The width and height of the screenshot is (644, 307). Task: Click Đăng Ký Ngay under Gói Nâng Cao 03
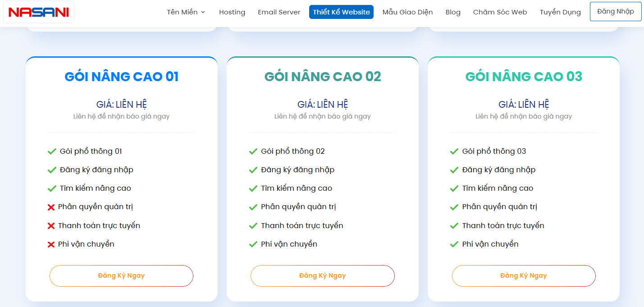pos(524,275)
